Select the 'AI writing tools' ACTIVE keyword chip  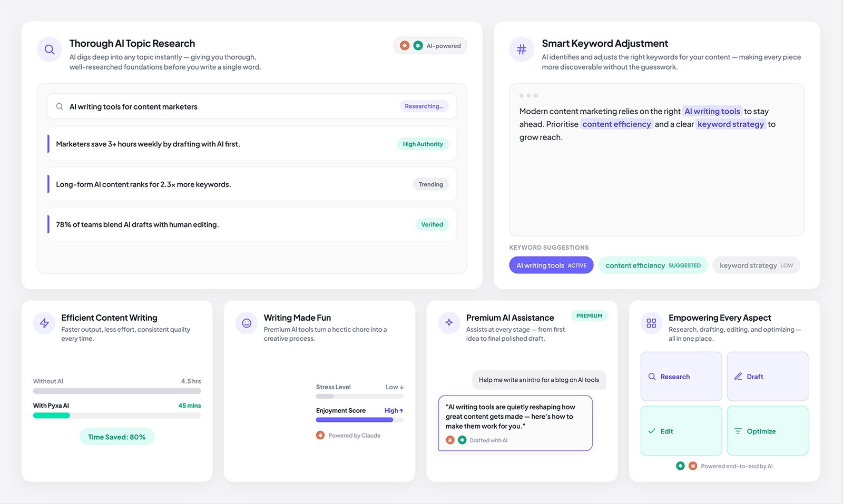coord(551,265)
